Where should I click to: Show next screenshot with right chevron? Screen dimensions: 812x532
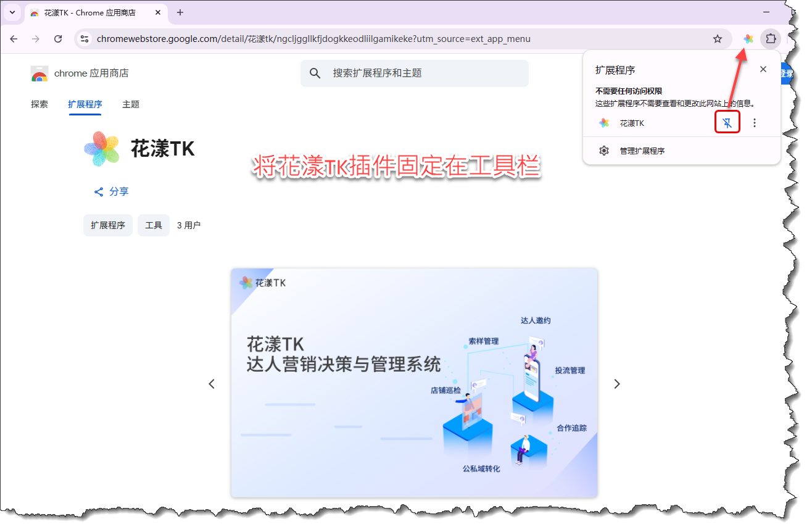616,384
